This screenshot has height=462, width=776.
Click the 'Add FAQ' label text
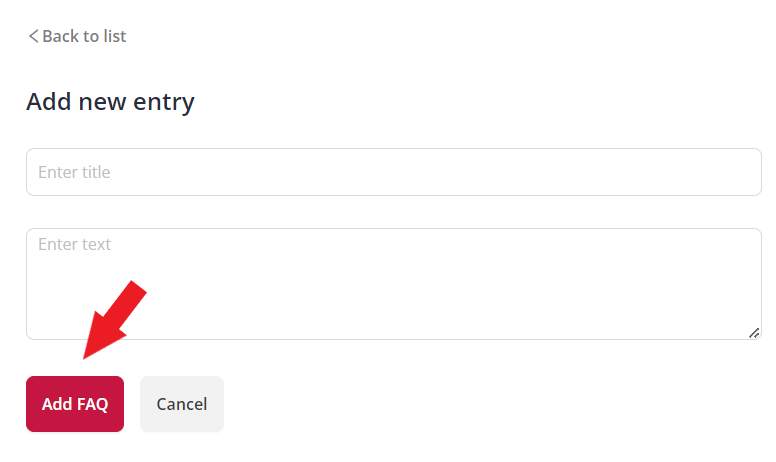[75, 404]
